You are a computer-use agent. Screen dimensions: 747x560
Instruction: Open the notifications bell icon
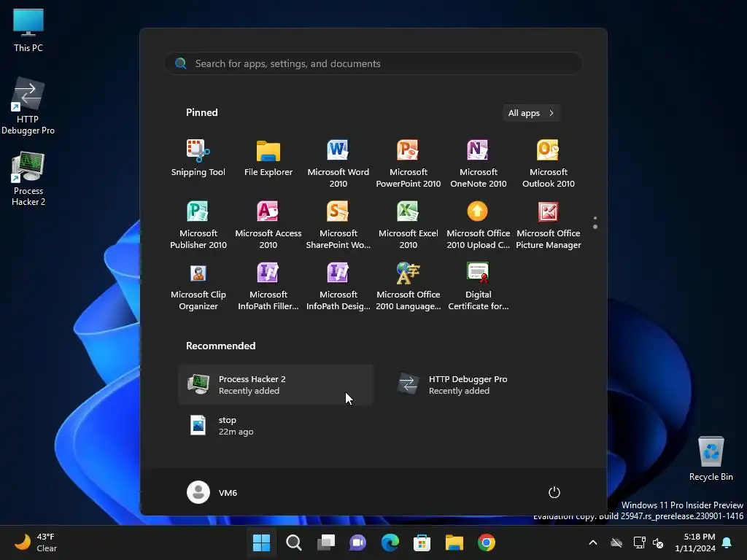click(x=727, y=542)
